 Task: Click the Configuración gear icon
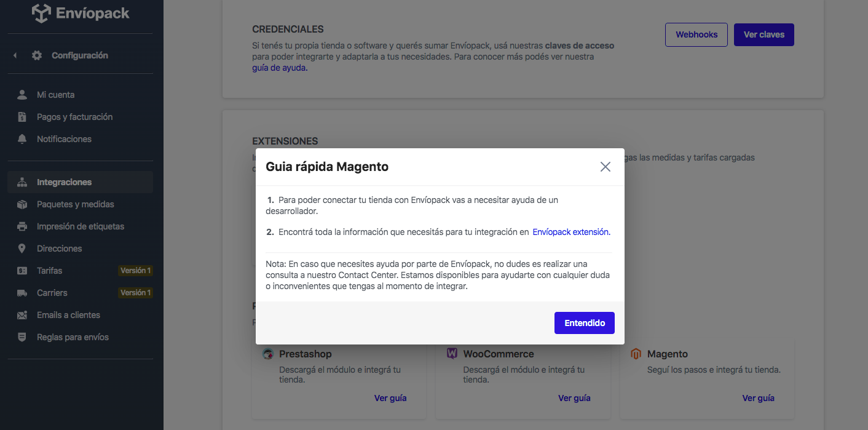click(37, 55)
